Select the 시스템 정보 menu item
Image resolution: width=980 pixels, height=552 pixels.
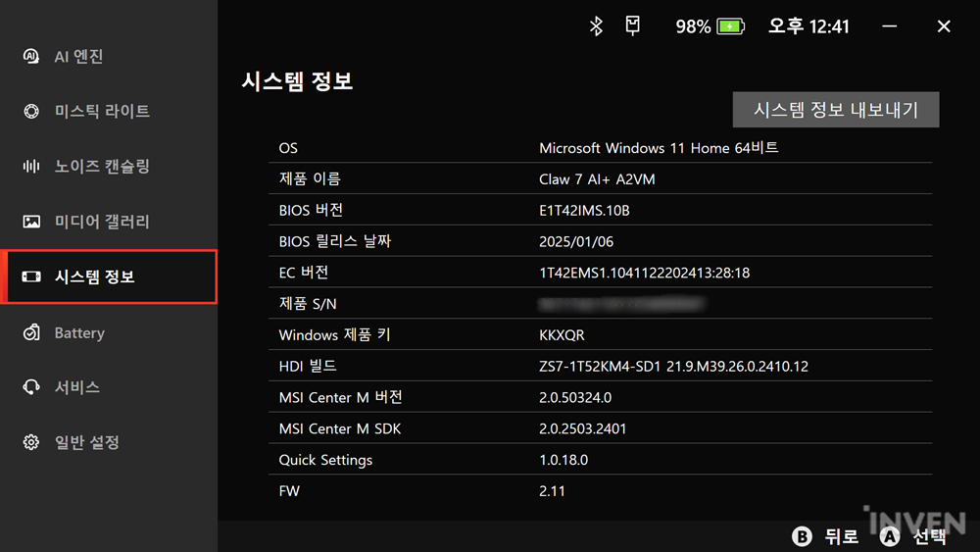point(109,276)
